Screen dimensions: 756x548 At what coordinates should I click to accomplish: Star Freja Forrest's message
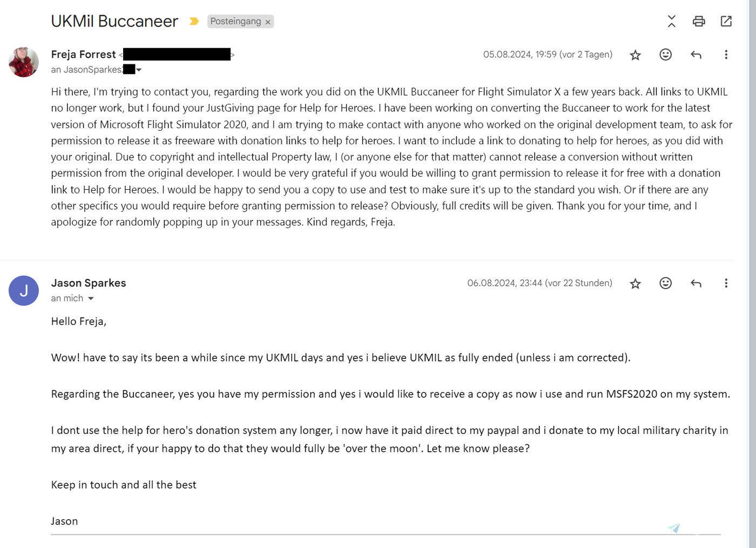(635, 55)
